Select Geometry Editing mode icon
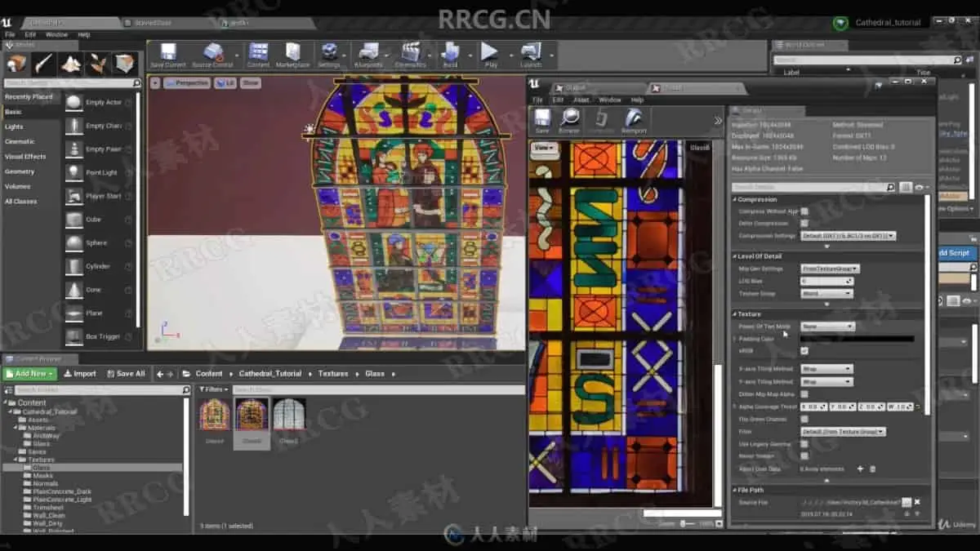The height and width of the screenshot is (551, 980). point(125,64)
